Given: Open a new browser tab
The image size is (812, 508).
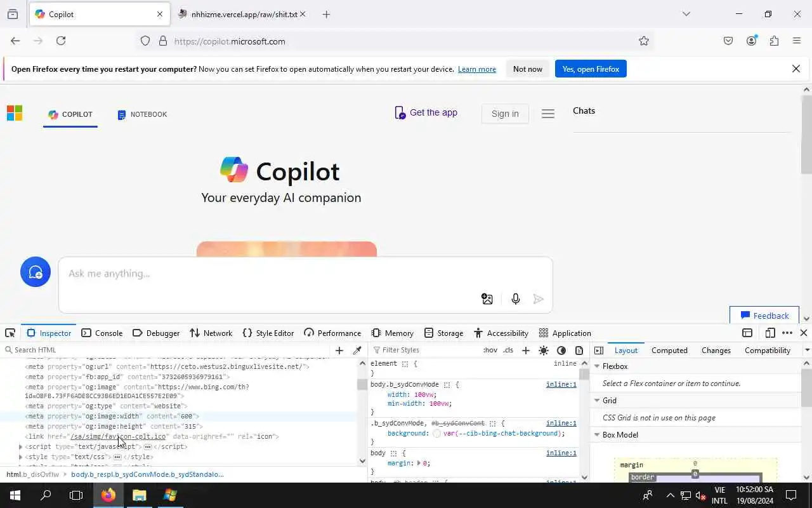Looking at the screenshot, I should coord(326,14).
